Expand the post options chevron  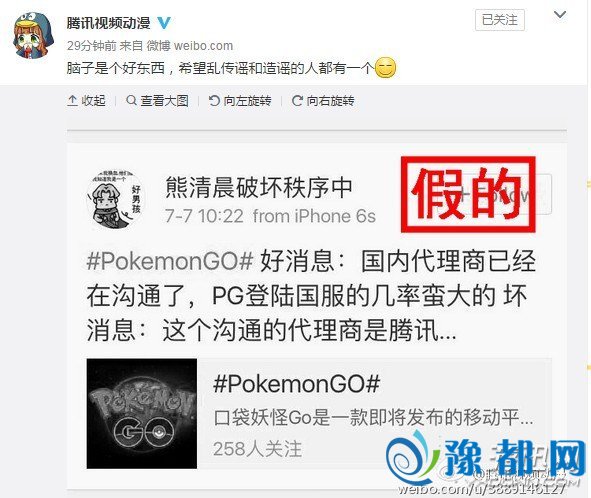point(560,15)
